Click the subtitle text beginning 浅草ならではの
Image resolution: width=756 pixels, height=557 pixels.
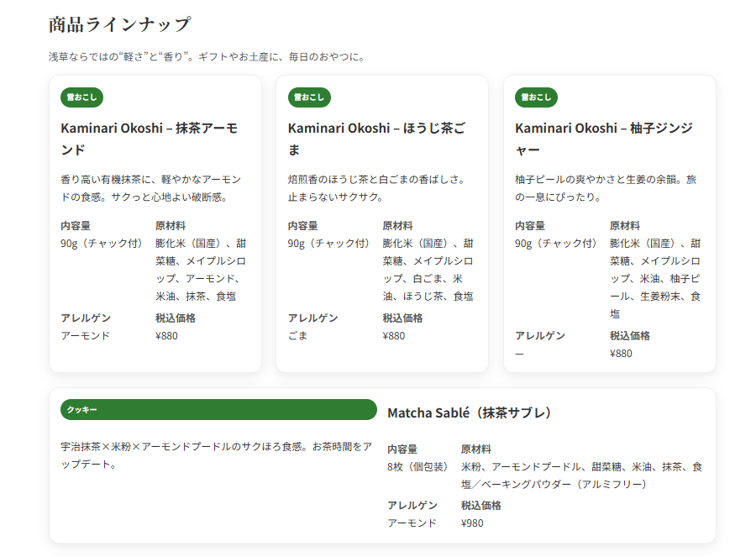click(x=207, y=57)
